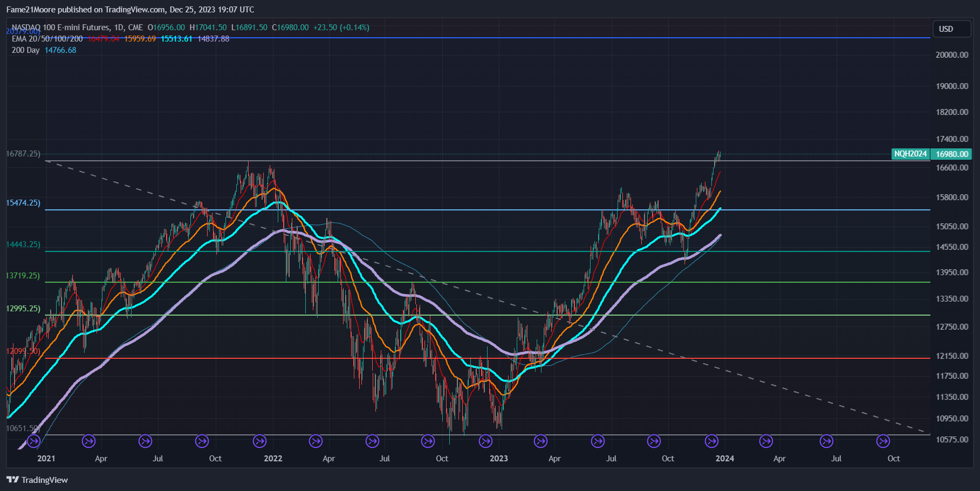Screen dimensions: 980x491
Task: Click contract roll marker beside Oct 2023 label
Action: 654,441
